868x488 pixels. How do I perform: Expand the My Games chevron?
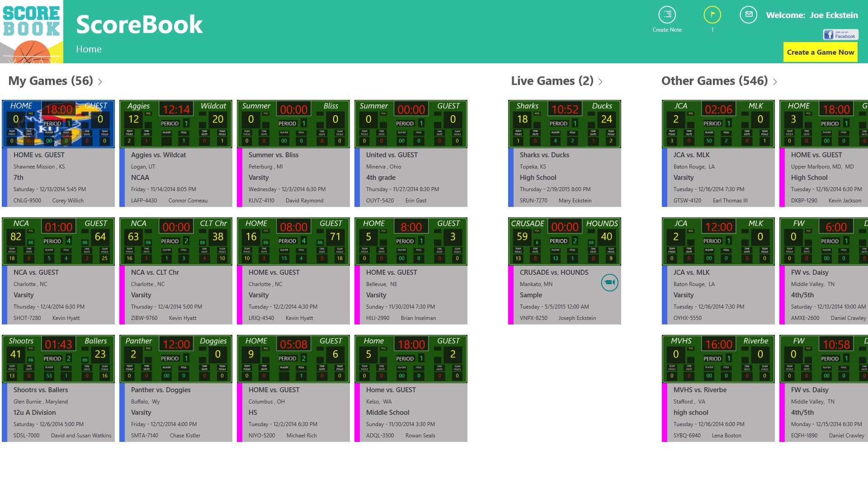tap(100, 82)
